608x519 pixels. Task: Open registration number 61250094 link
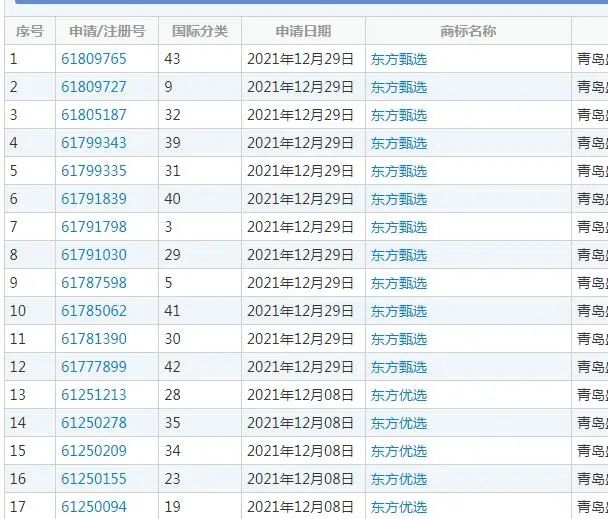[x=94, y=507]
